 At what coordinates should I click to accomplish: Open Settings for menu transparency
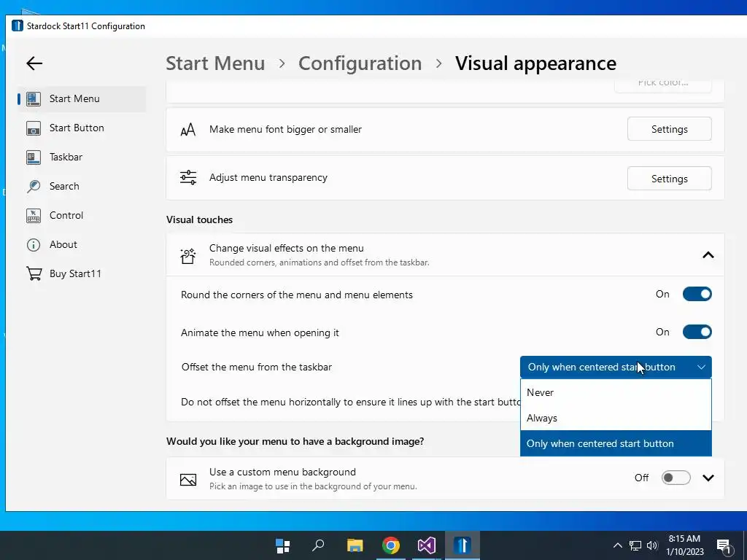(670, 179)
